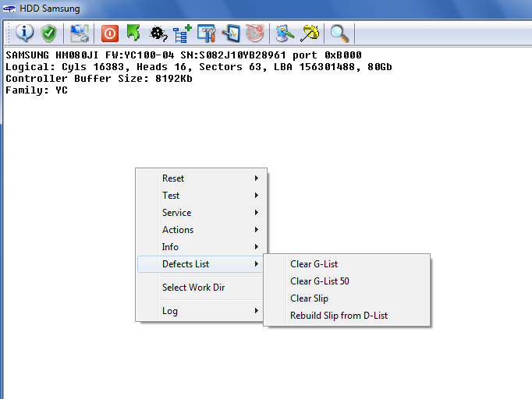Image resolution: width=532 pixels, height=399 pixels.
Task: Open the Actions submenu
Action: pyautogui.click(x=200, y=230)
